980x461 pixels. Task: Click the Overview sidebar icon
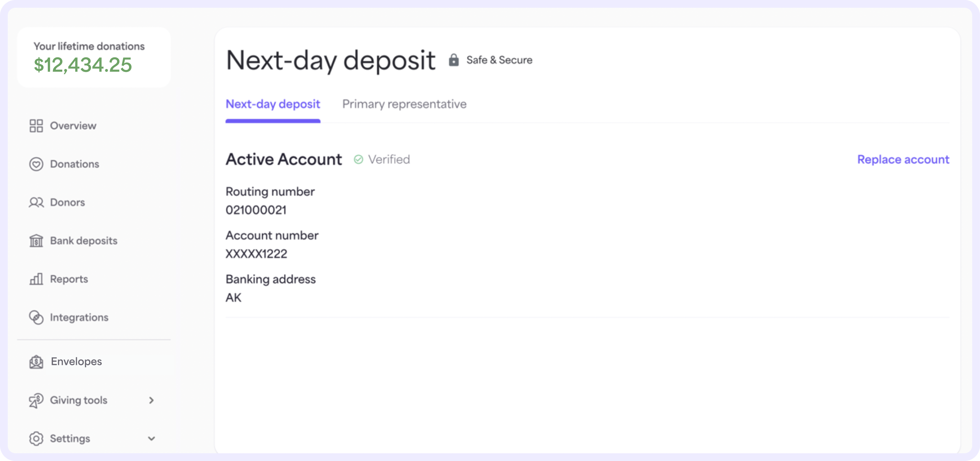click(x=35, y=125)
